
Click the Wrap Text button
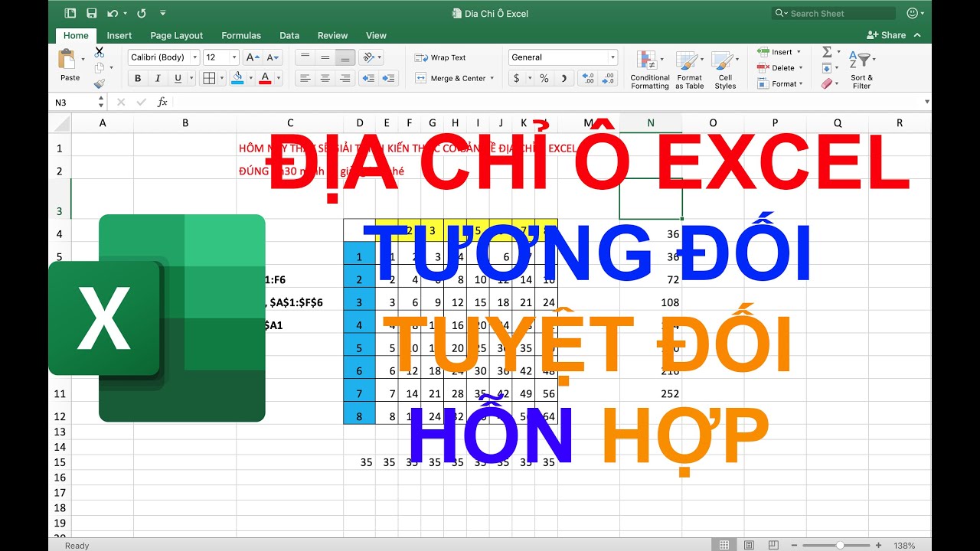tap(440, 57)
